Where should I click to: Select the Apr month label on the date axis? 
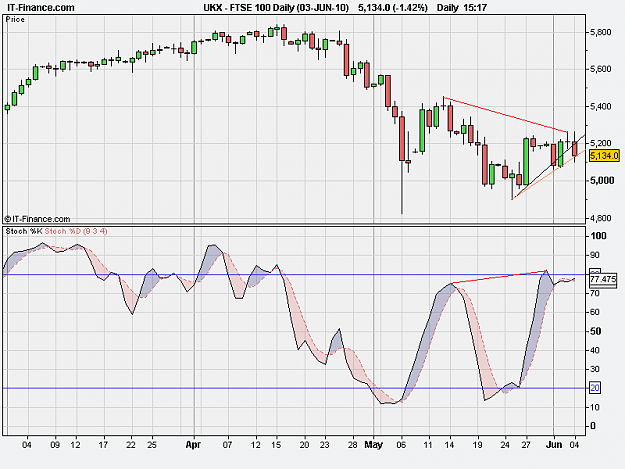point(193,445)
